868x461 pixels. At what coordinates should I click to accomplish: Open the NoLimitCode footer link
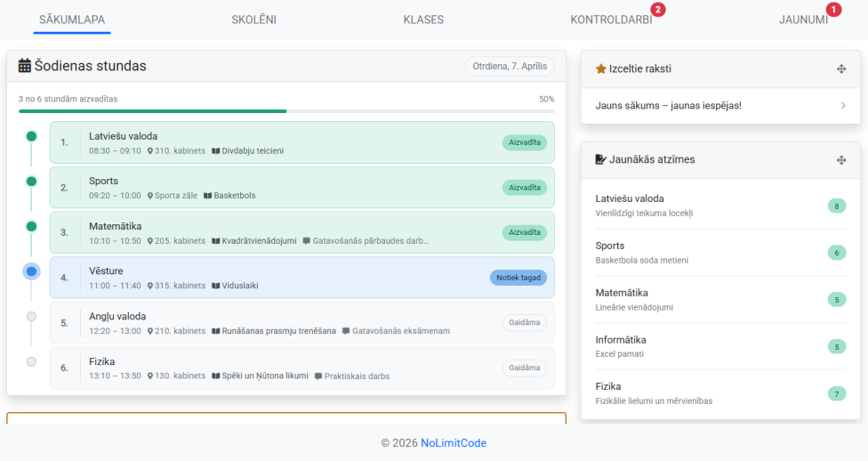click(x=454, y=443)
